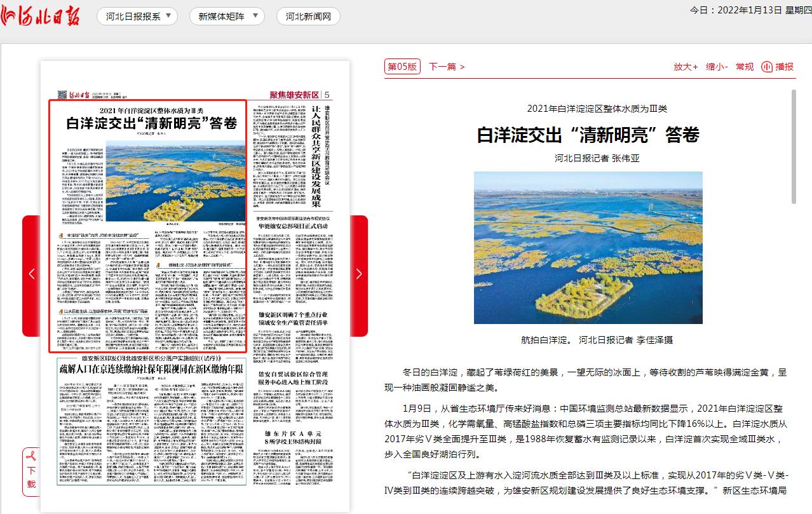Click the Hebei Daily logo

point(41,16)
